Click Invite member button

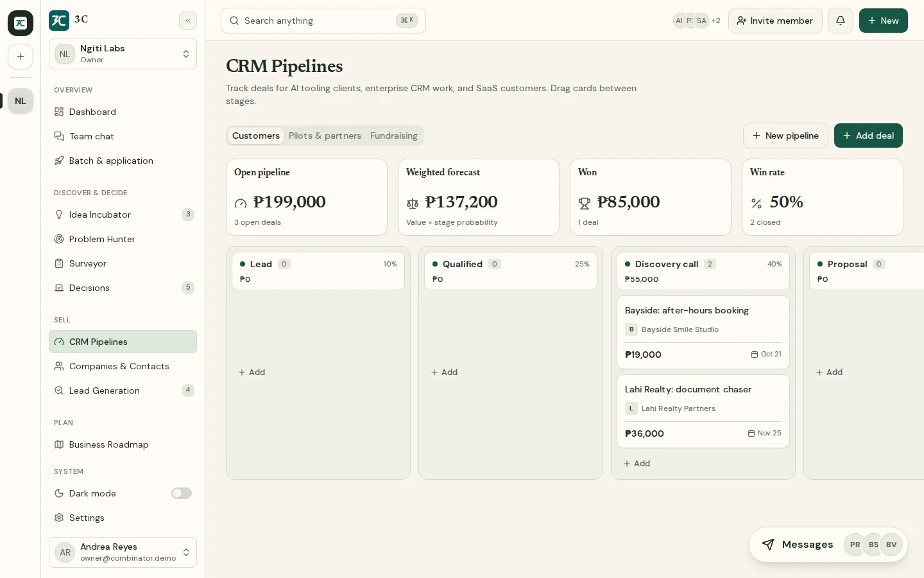pos(775,21)
